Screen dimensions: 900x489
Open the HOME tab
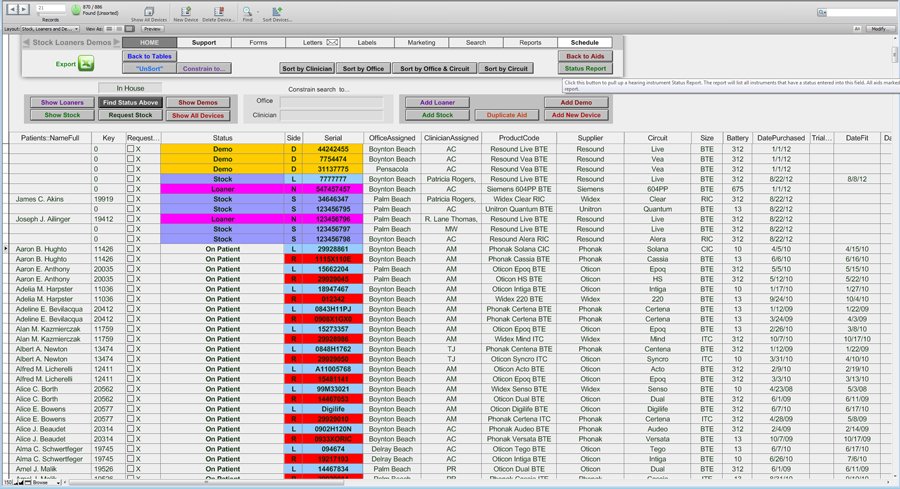coord(149,42)
